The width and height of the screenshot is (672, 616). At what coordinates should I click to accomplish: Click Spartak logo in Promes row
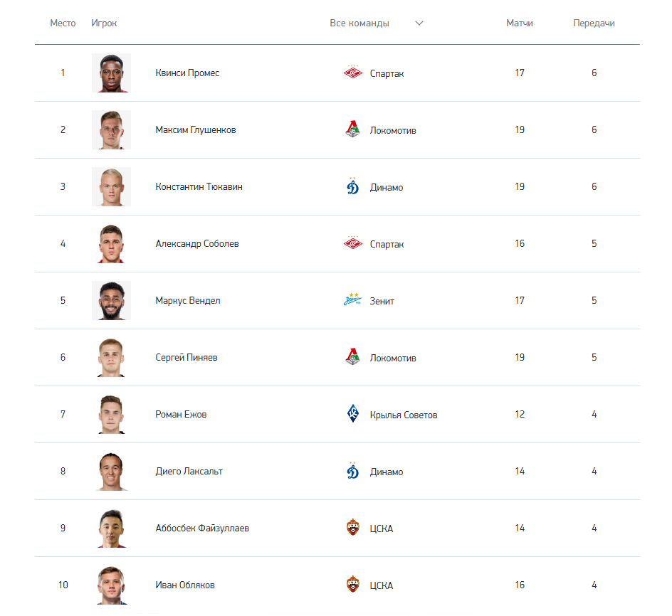352,73
